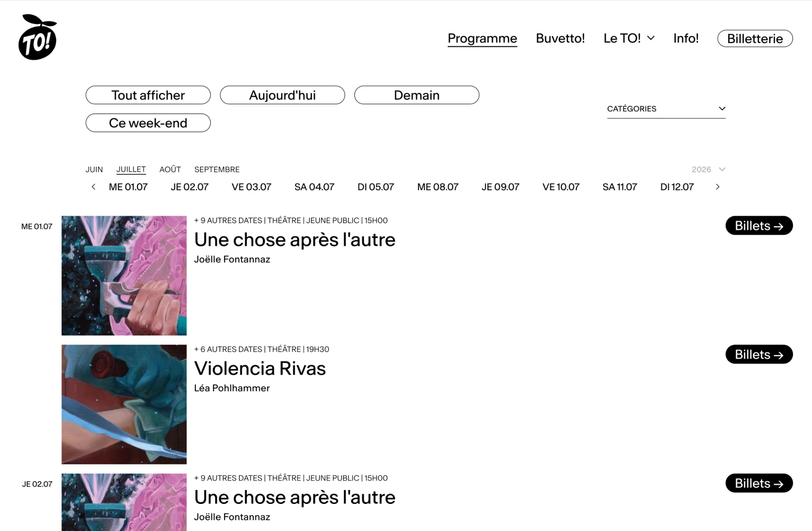812x531 pixels.
Task: Select date SA 04.07
Action: pyautogui.click(x=314, y=187)
